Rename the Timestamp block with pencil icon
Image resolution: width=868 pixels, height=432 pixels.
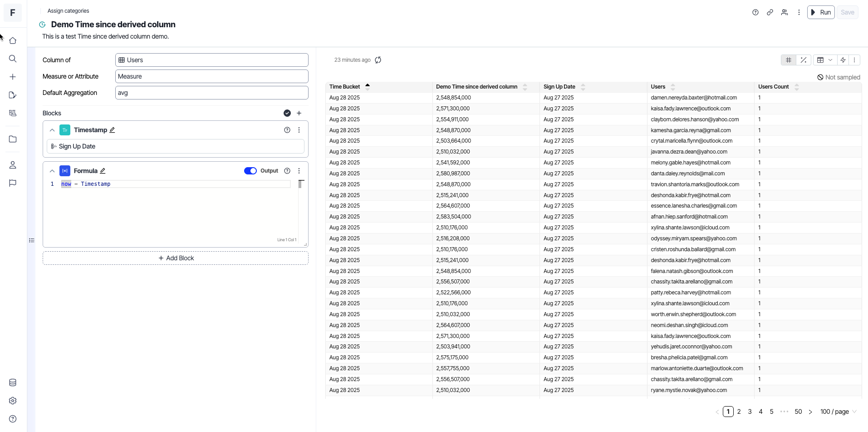113,130
